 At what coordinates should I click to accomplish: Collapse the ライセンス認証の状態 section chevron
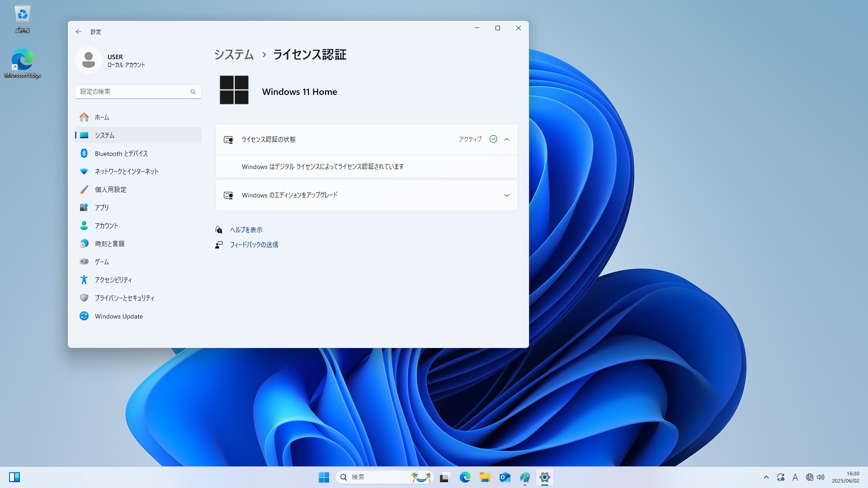tap(507, 140)
